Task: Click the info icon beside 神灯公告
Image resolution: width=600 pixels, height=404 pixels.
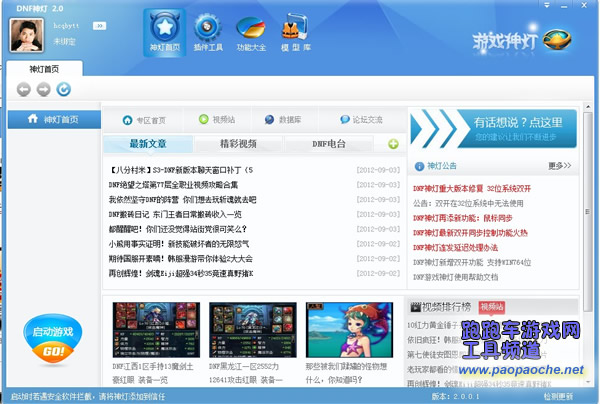Action: pyautogui.click(x=419, y=166)
